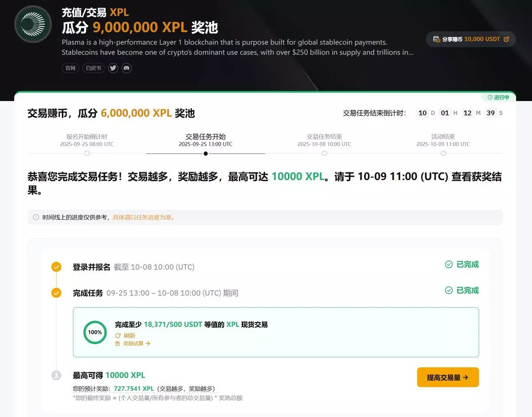Open the 官网 official website tag
Image resolution: width=532 pixels, height=417 pixels.
click(70, 68)
